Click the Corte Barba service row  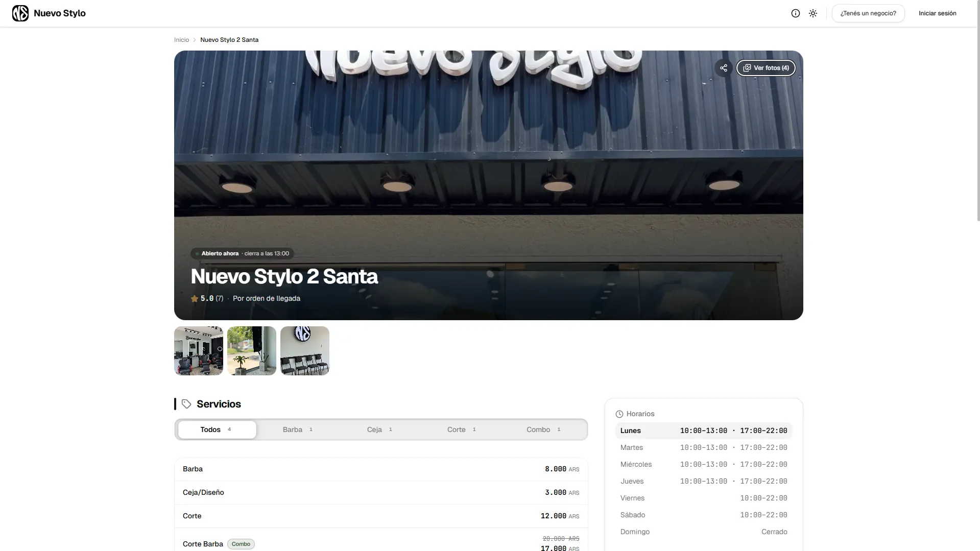(x=381, y=540)
